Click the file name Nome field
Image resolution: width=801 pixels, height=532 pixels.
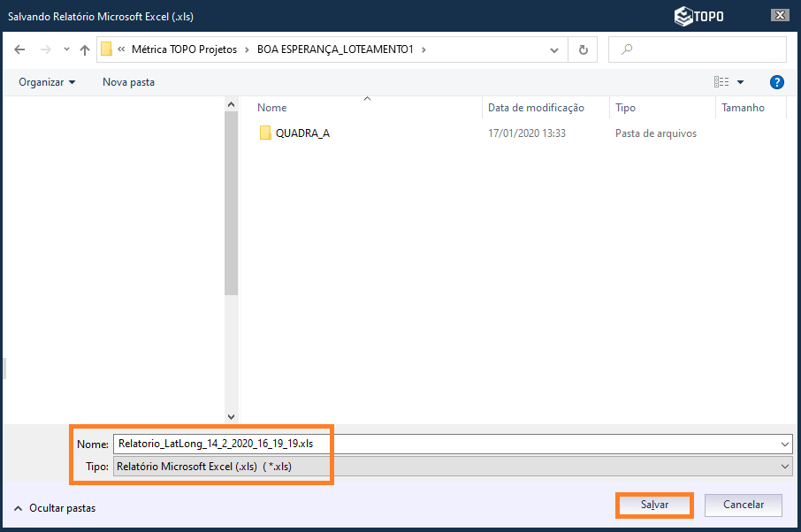pyautogui.click(x=442, y=444)
